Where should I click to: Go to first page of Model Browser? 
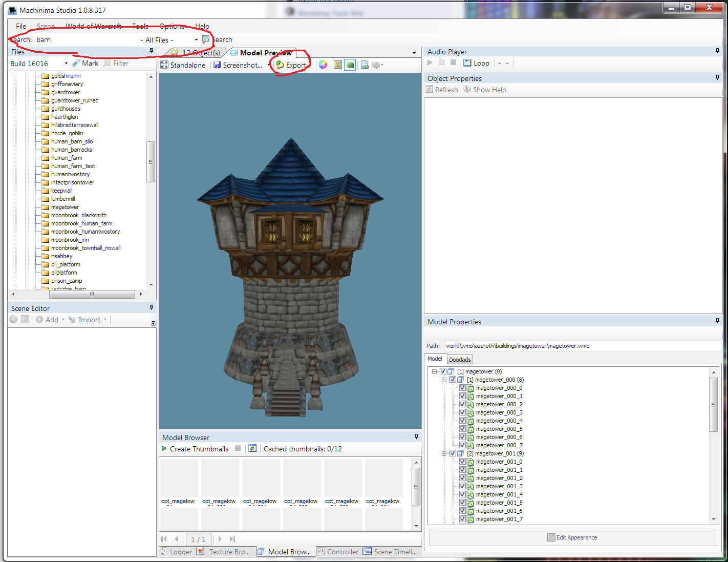(164, 539)
